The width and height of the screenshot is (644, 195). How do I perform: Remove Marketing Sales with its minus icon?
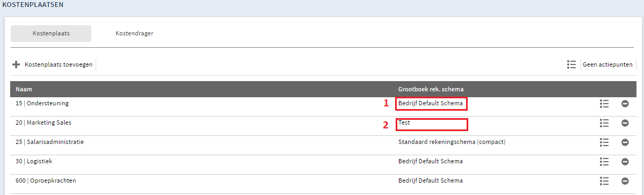tap(625, 122)
